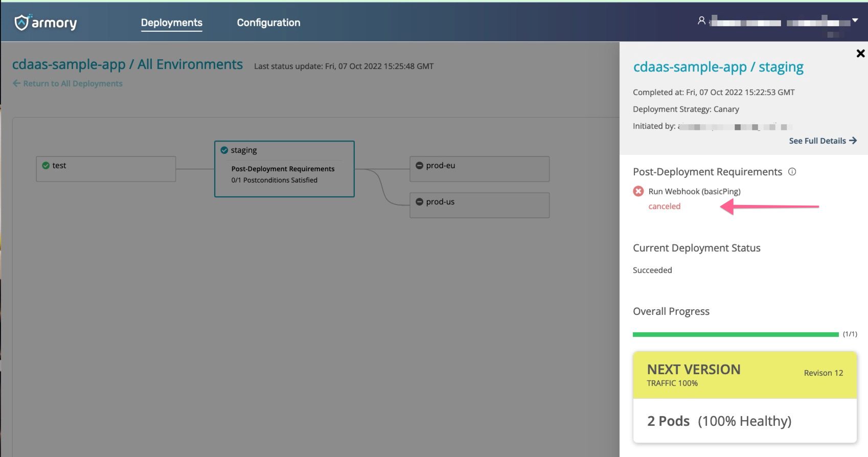Click the red canceled status text

665,206
